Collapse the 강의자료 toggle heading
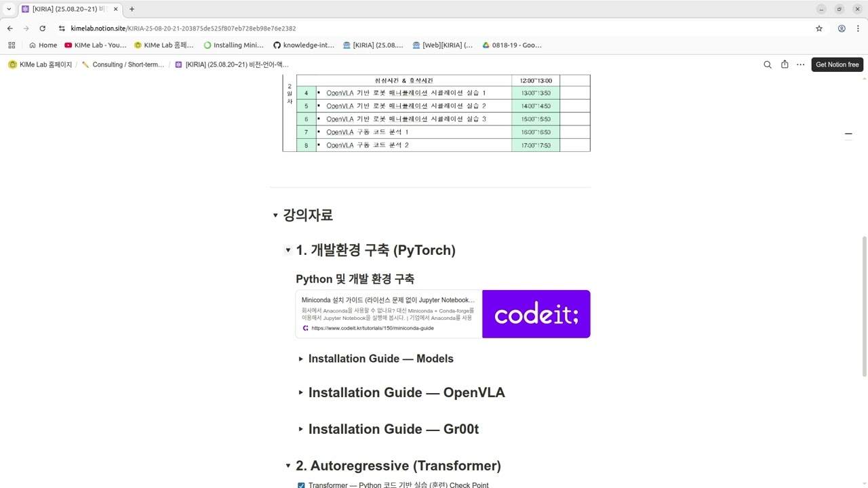Viewport: 868px width, 488px height. [275, 216]
